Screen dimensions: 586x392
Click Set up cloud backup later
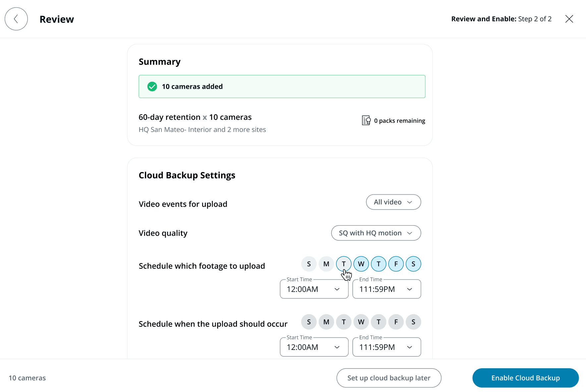pos(388,378)
